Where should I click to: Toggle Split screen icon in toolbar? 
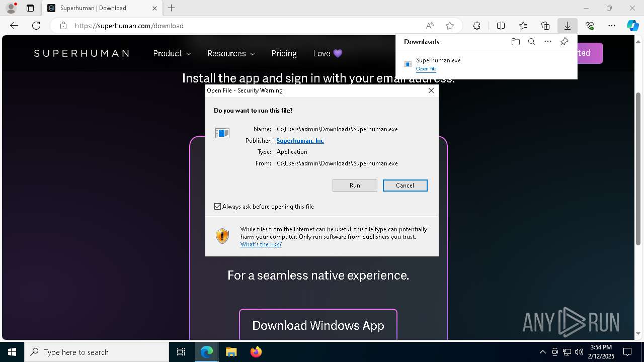coord(501,26)
